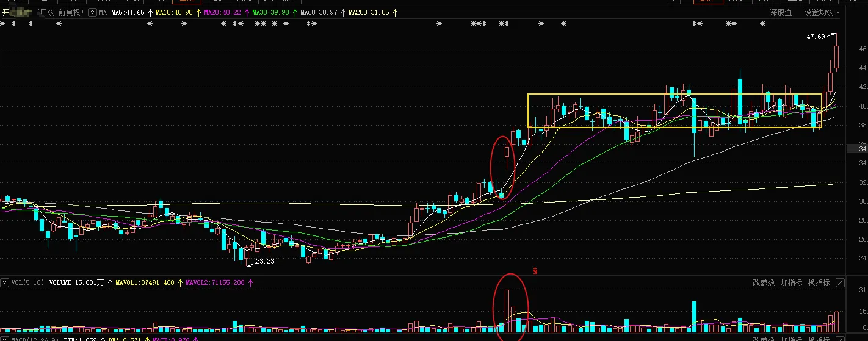Select the MA5:41.65 moving average label

point(127,12)
